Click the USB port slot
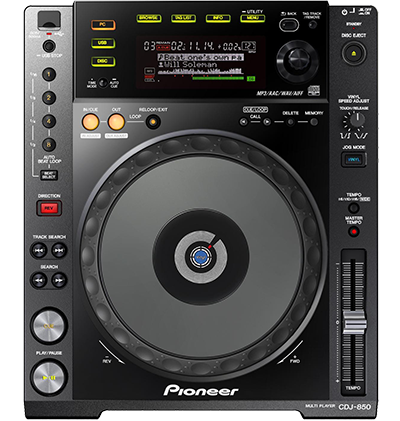400x421 pixels. pos(49,21)
